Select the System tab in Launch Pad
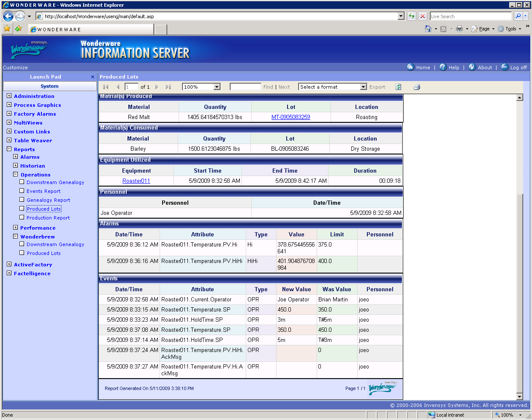Image resolution: width=532 pixels, height=420 pixels. [50, 86]
